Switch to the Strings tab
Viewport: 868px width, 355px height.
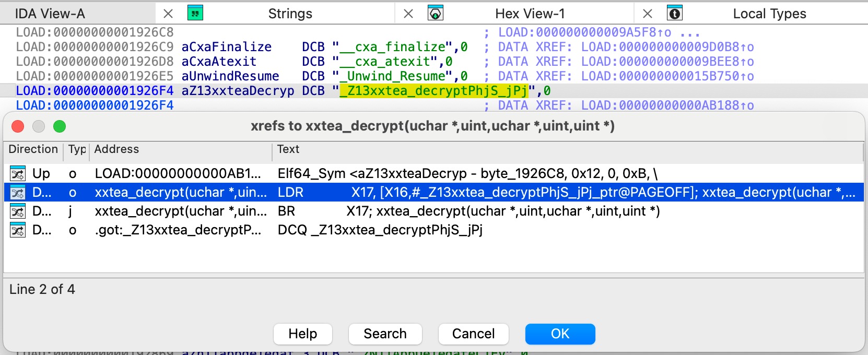coord(290,14)
